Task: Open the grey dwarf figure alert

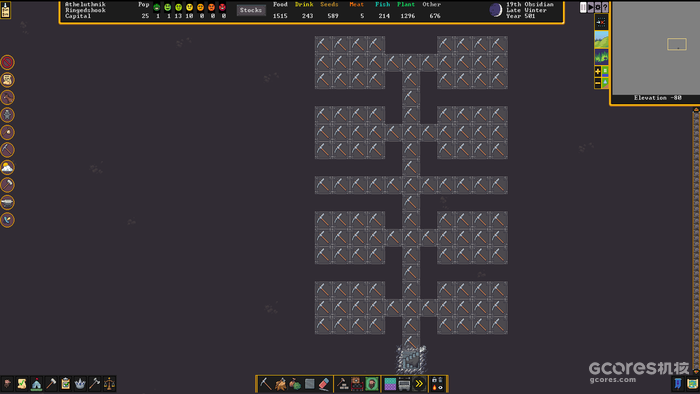Action: coord(8,115)
